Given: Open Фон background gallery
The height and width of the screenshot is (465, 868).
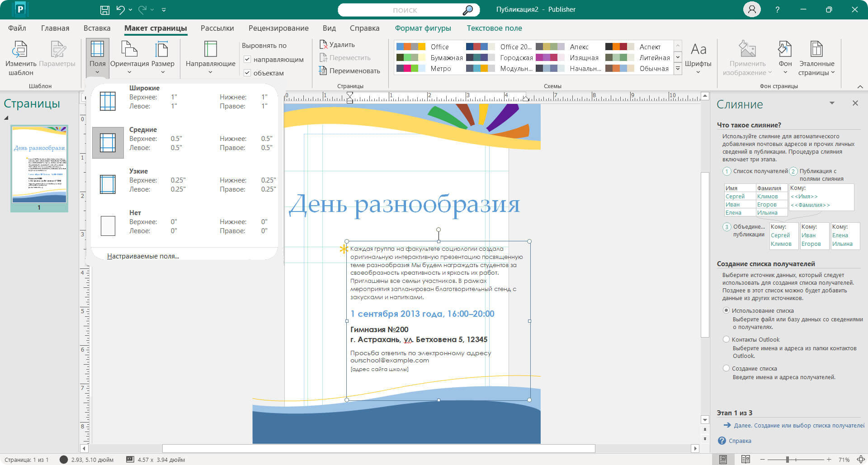Looking at the screenshot, I should coord(785,58).
